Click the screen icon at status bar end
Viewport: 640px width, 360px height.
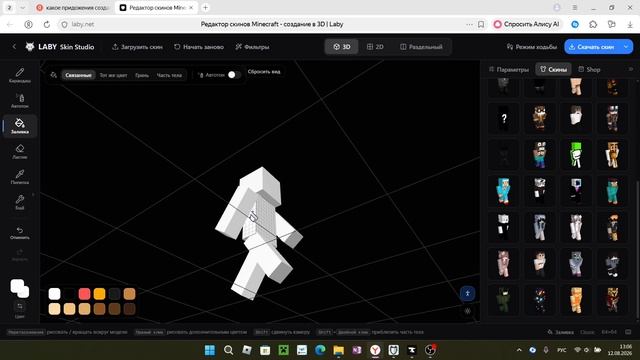628,332
